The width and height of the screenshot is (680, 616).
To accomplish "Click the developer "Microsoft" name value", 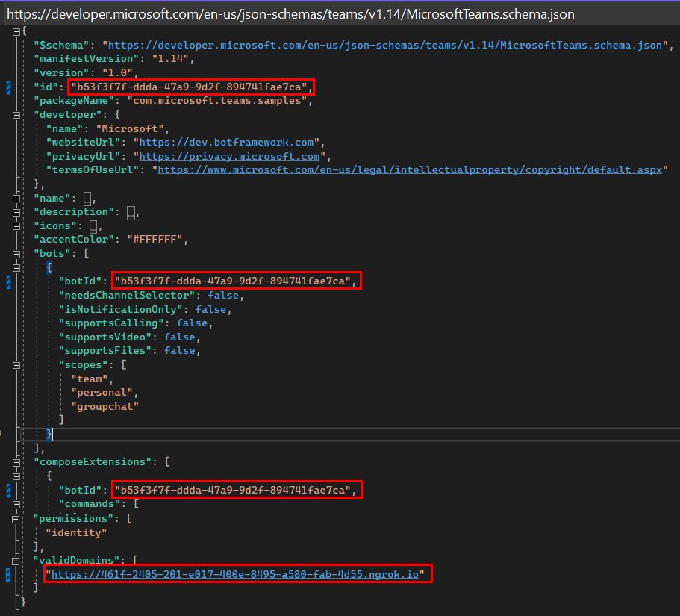I will click(130, 129).
